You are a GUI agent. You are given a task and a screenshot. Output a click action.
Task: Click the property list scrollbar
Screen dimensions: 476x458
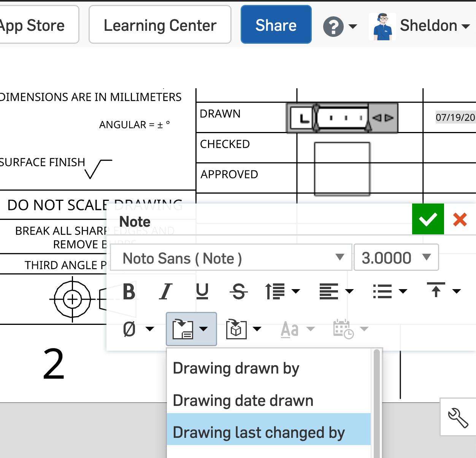(377, 403)
